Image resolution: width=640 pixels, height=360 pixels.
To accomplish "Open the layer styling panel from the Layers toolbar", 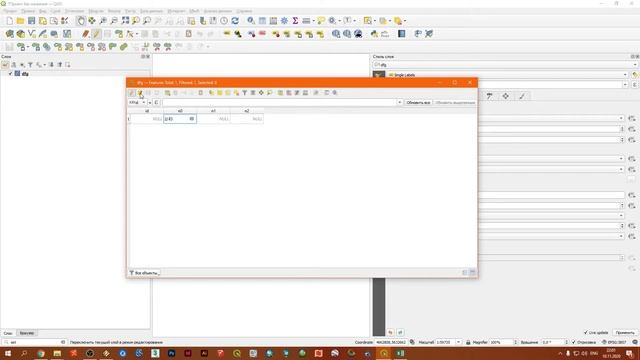I will (5, 65).
